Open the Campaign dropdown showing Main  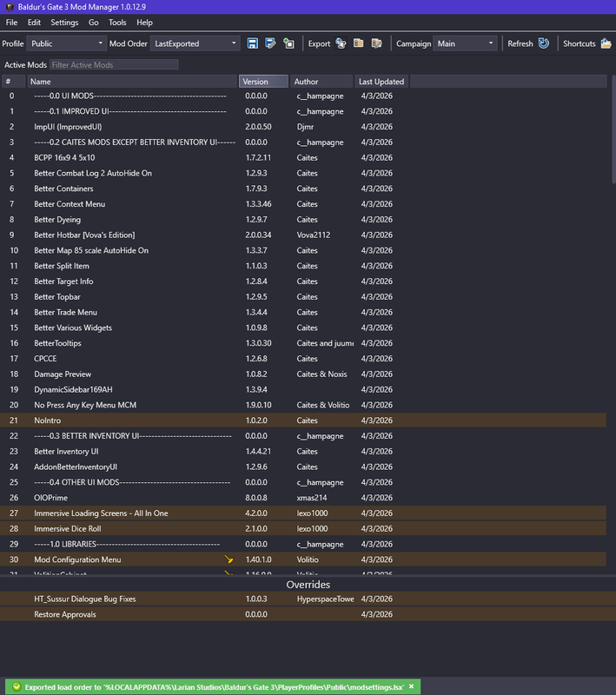(x=465, y=43)
